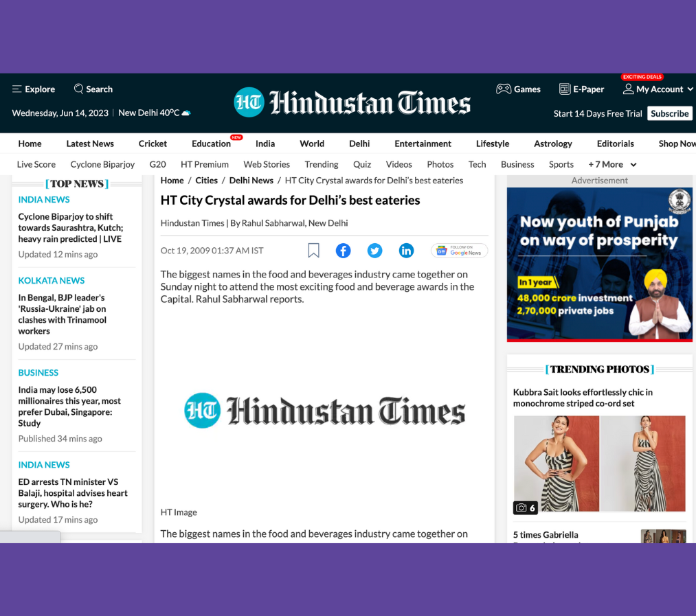The height and width of the screenshot is (616, 696).
Task: Go to the Home tab
Action: tap(30, 144)
